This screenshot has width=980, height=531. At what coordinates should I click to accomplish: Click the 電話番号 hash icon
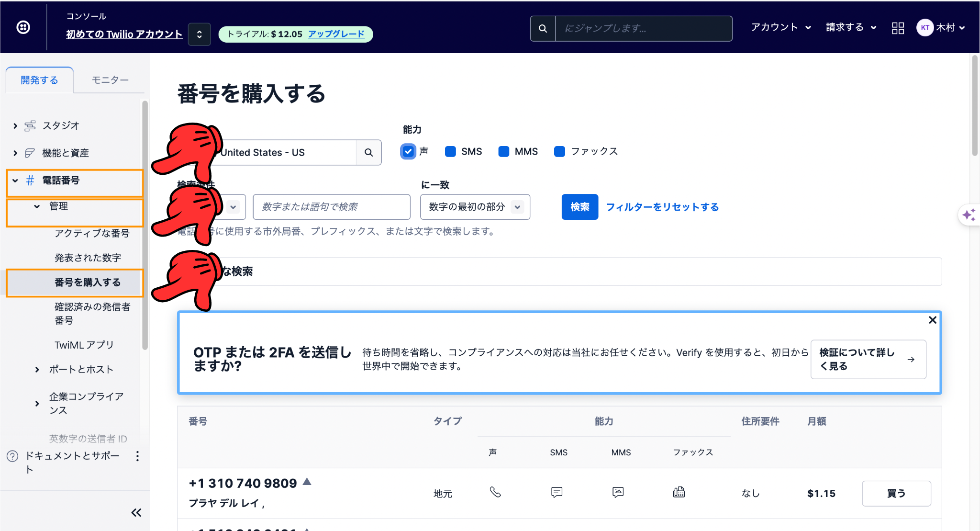pos(30,181)
